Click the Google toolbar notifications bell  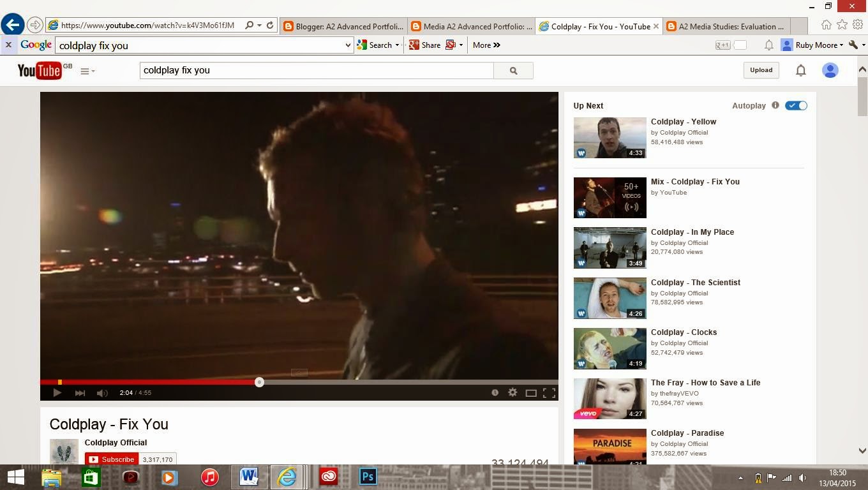(x=769, y=45)
